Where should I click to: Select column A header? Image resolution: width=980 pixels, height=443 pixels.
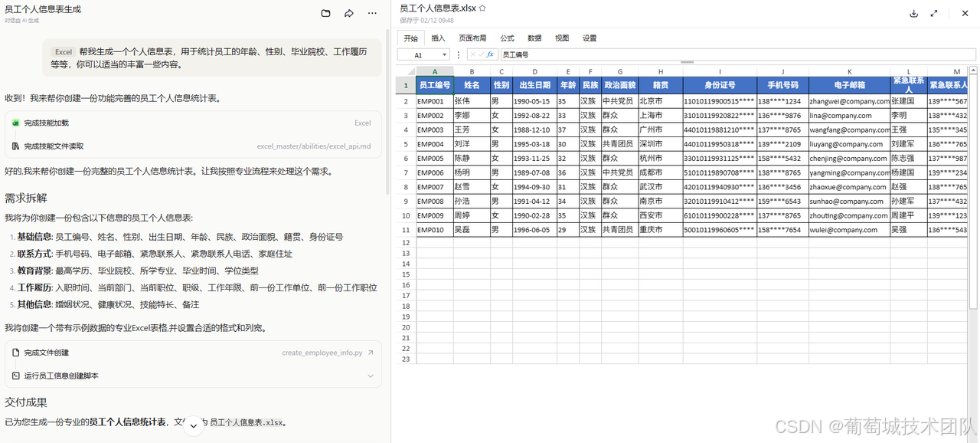(x=434, y=71)
